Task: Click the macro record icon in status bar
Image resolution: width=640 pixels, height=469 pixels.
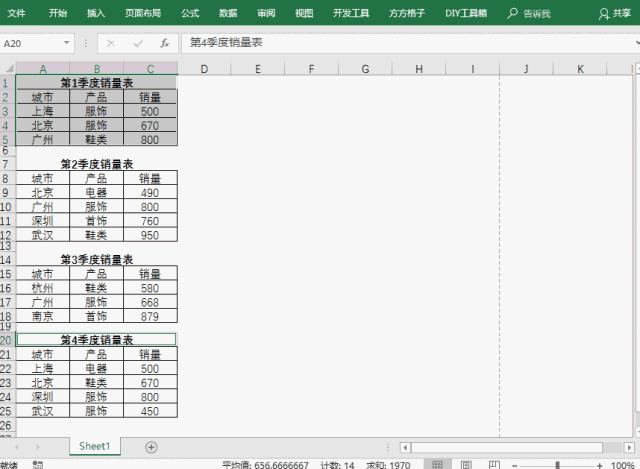Action: (38, 465)
